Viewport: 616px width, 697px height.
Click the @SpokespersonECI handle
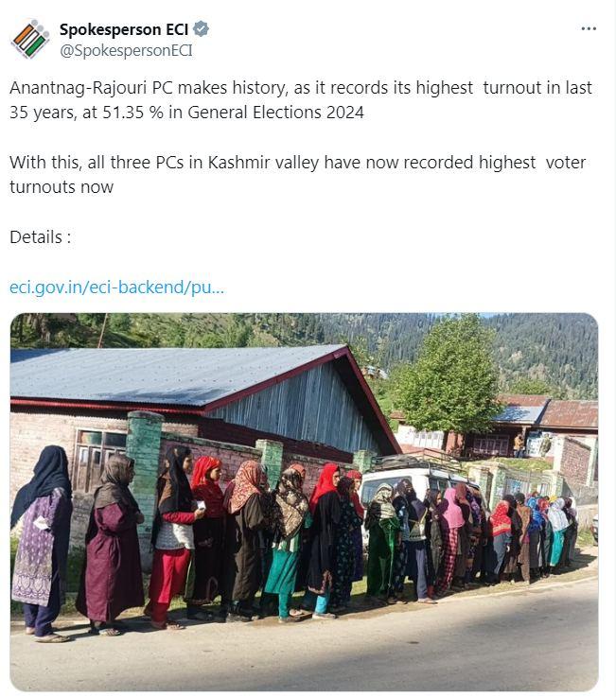pos(126,51)
